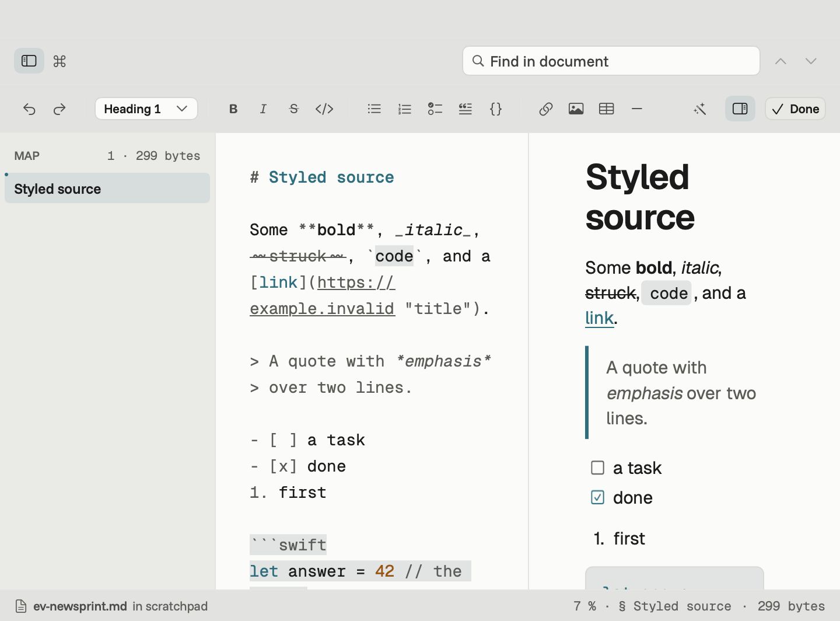
Task: Click the '1 · 299 bytes' count in Map header
Action: tap(153, 156)
